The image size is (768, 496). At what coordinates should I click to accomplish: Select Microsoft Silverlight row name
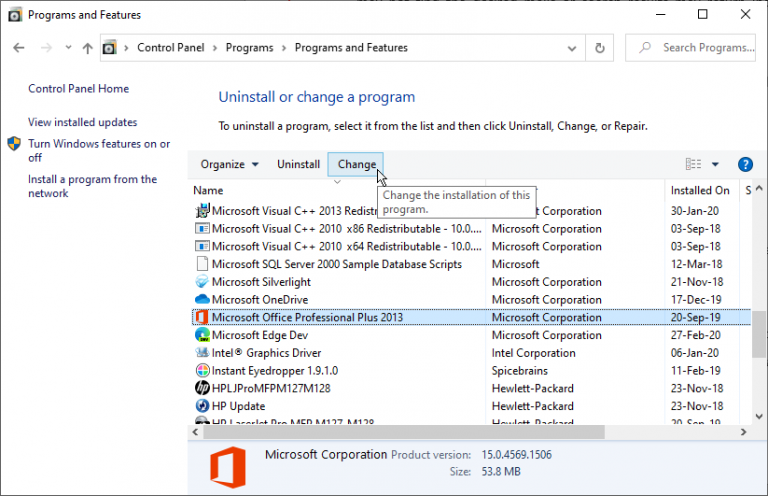(x=261, y=282)
